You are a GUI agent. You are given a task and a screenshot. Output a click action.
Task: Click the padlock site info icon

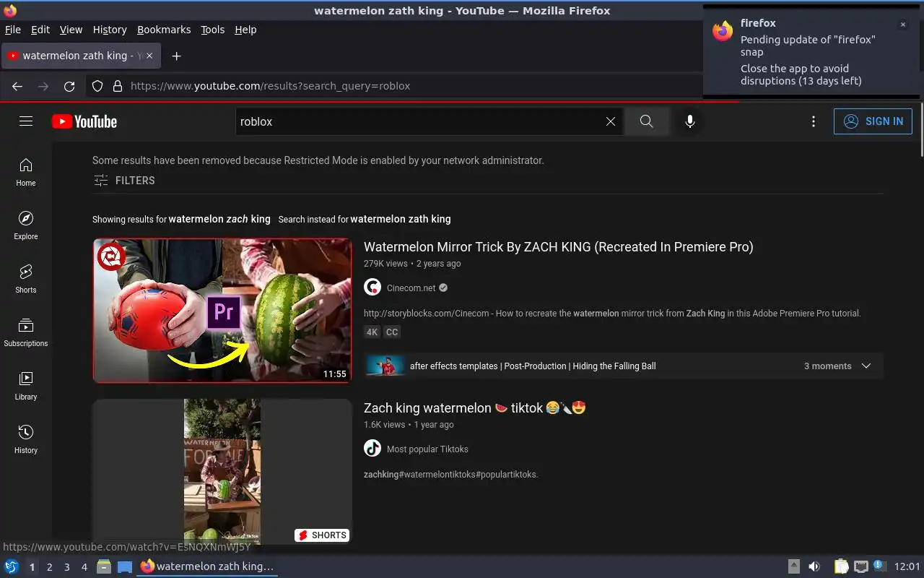(x=118, y=86)
